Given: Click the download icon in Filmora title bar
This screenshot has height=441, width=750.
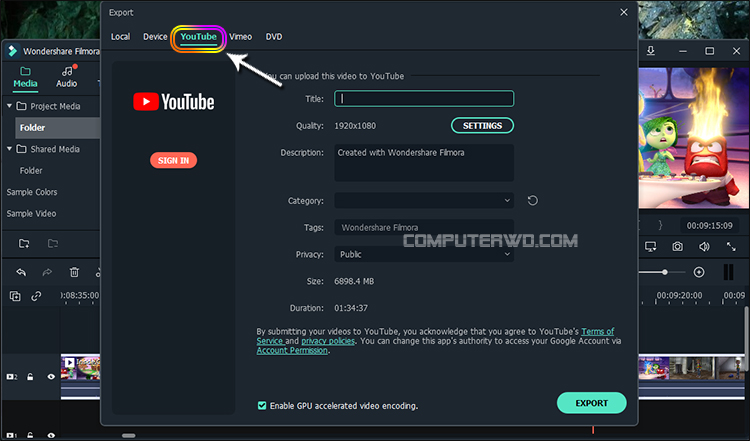Looking at the screenshot, I should pyautogui.click(x=651, y=51).
